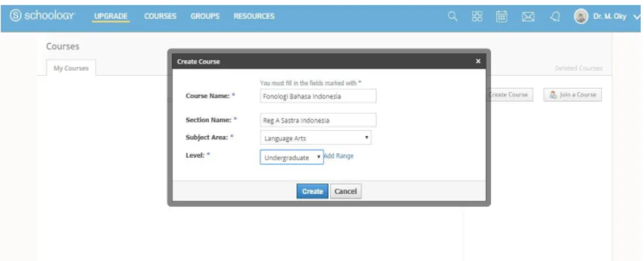Image resolution: width=644 pixels, height=261 pixels.
Task: Click the Section Name input field
Action: [x=319, y=120]
